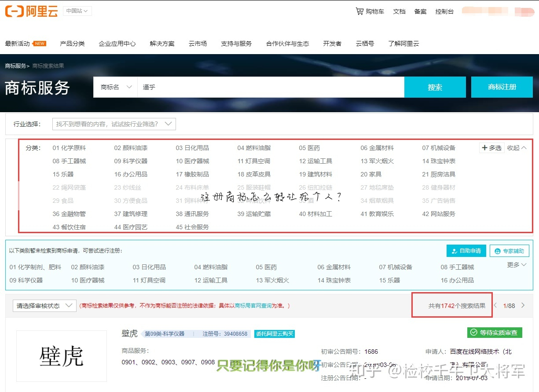
Task: Open the 云栖号 menu
Action: point(365,44)
